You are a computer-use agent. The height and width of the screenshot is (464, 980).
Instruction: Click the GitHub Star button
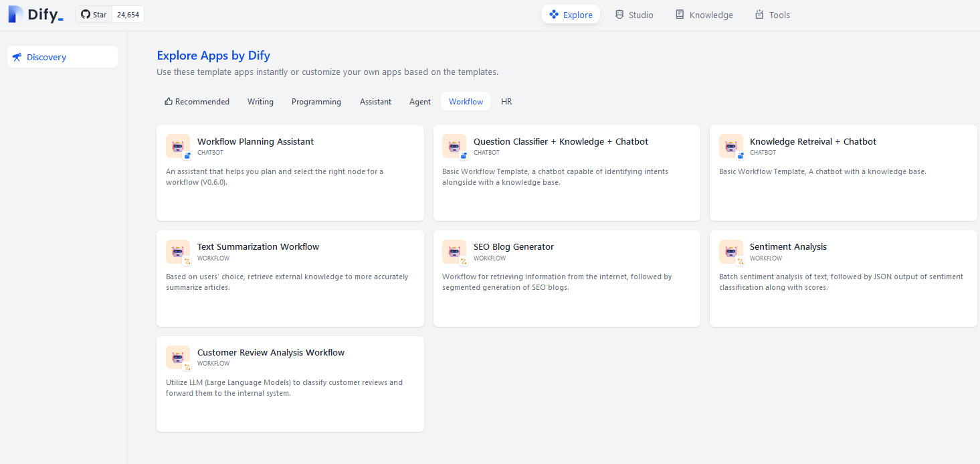click(x=94, y=14)
